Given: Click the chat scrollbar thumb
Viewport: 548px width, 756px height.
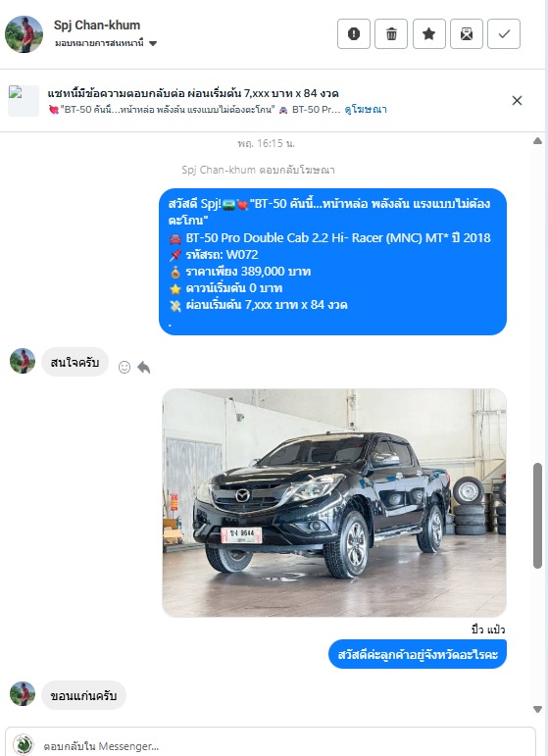Looking at the screenshot, I should [538, 516].
